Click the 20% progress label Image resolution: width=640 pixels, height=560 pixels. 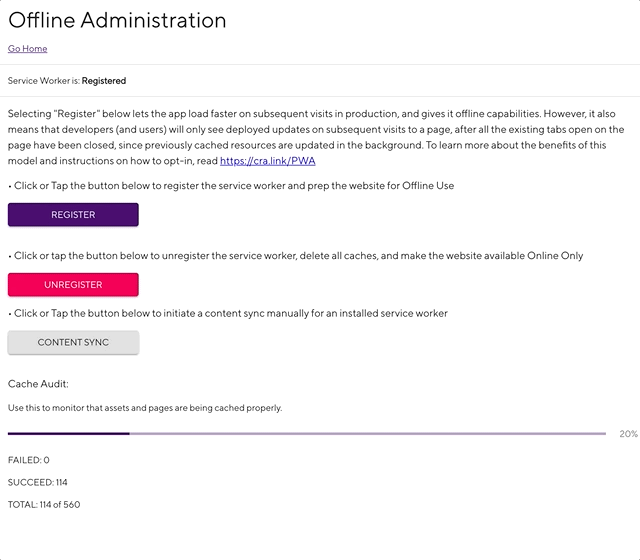pos(628,434)
